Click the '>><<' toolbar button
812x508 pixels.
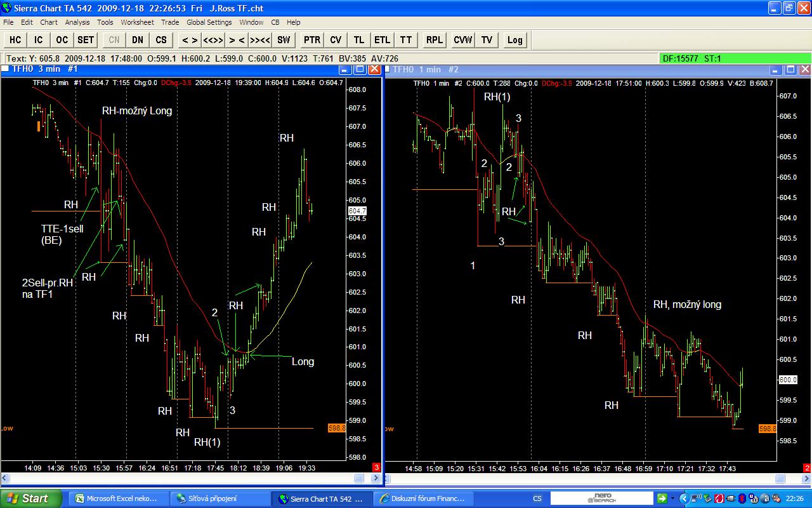point(260,40)
